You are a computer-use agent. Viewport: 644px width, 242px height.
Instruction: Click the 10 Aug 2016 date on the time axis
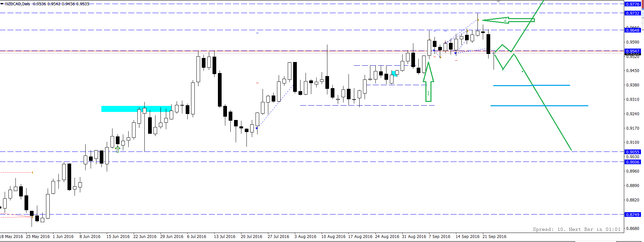pyautogui.click(x=333, y=237)
